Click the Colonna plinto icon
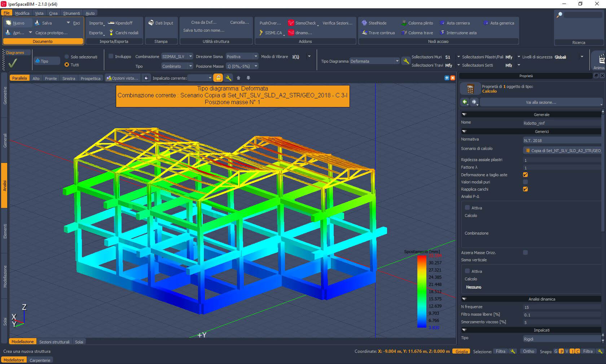This screenshot has height=364, width=606. point(404,23)
